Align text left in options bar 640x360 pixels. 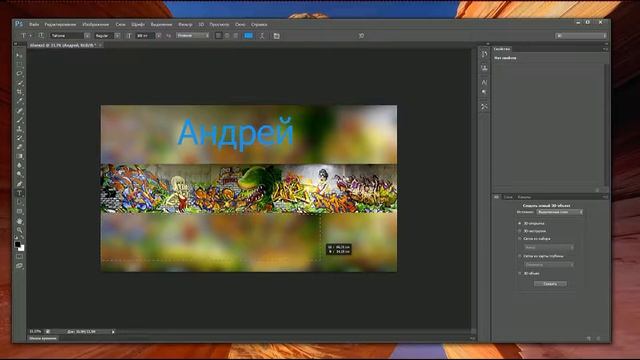coord(218,36)
